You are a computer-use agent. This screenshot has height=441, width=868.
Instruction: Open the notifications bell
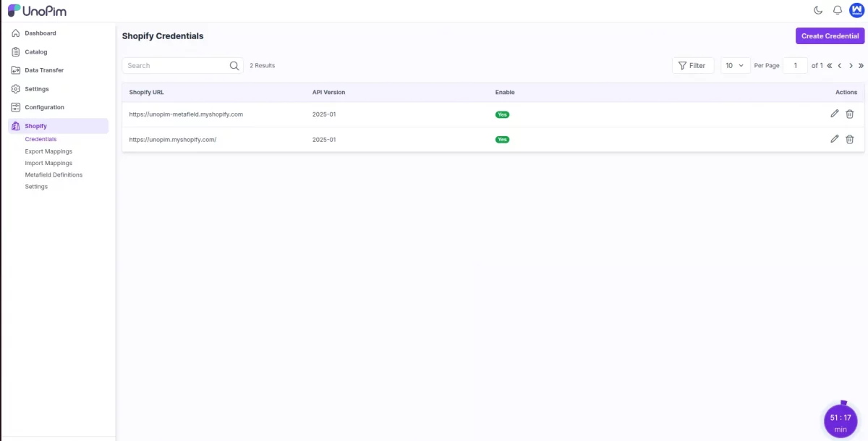pyautogui.click(x=837, y=10)
